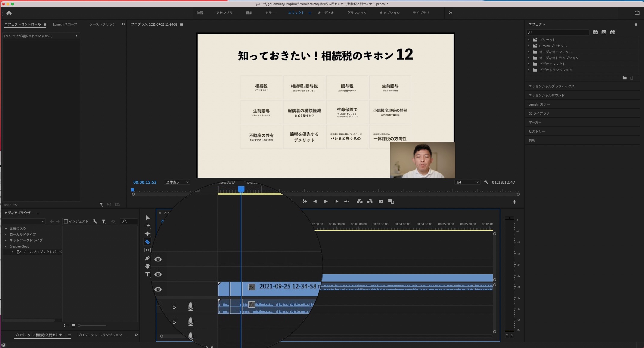Expand the ビデオエフェクト folder
Screen dimensions: 644x348
tap(529, 64)
